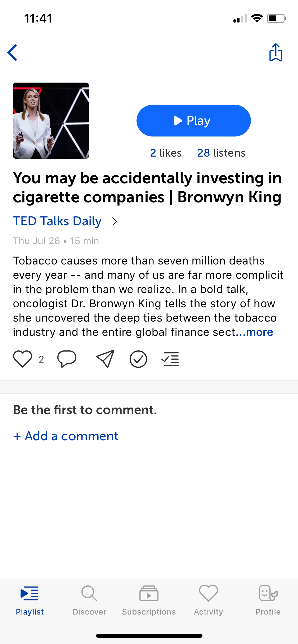Open TED Talks Daily chevron
Screen dimensions: 298x644
(x=114, y=221)
